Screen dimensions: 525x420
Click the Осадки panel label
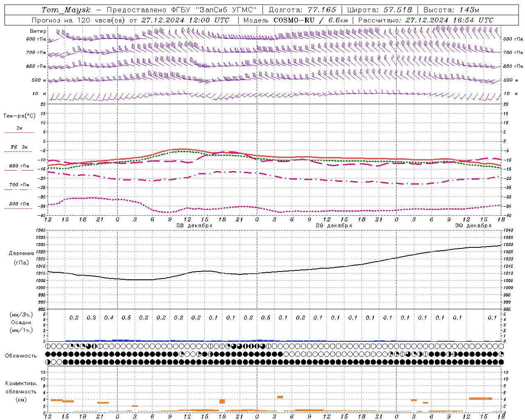tap(21, 322)
